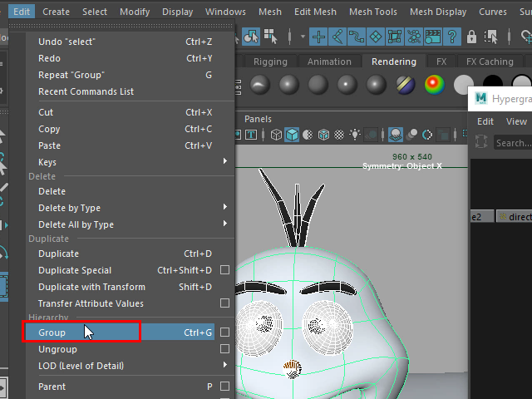Click the padlock lock selection icon
Screen dimensions: 532x399
coord(471,37)
